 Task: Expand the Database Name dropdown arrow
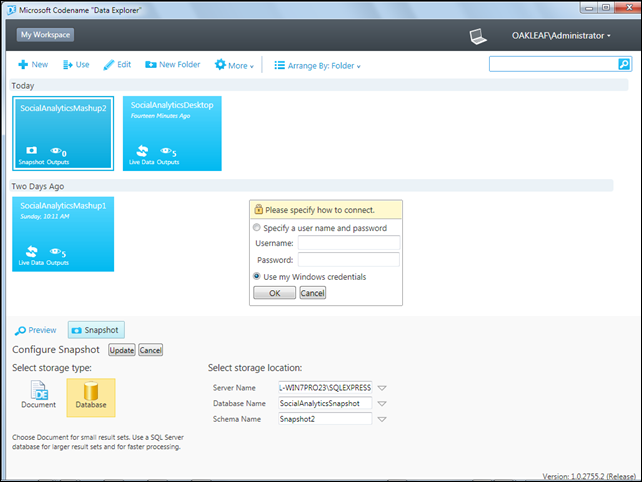(x=382, y=403)
